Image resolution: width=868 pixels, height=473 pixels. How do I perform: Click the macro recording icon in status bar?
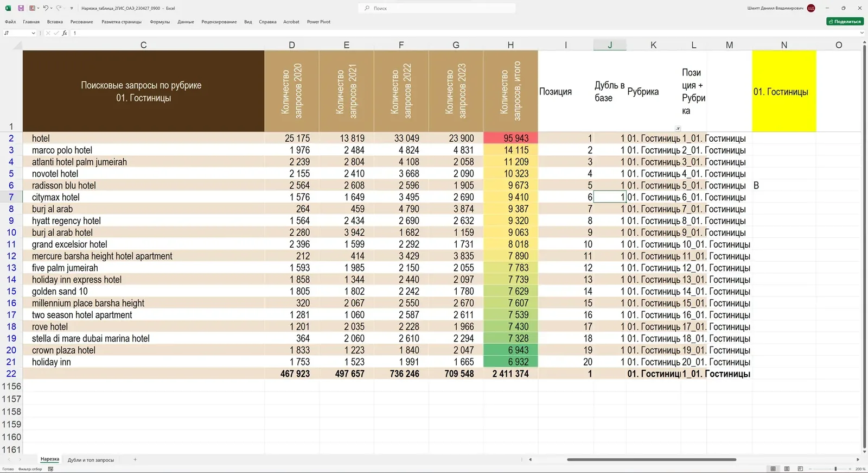coord(50,469)
